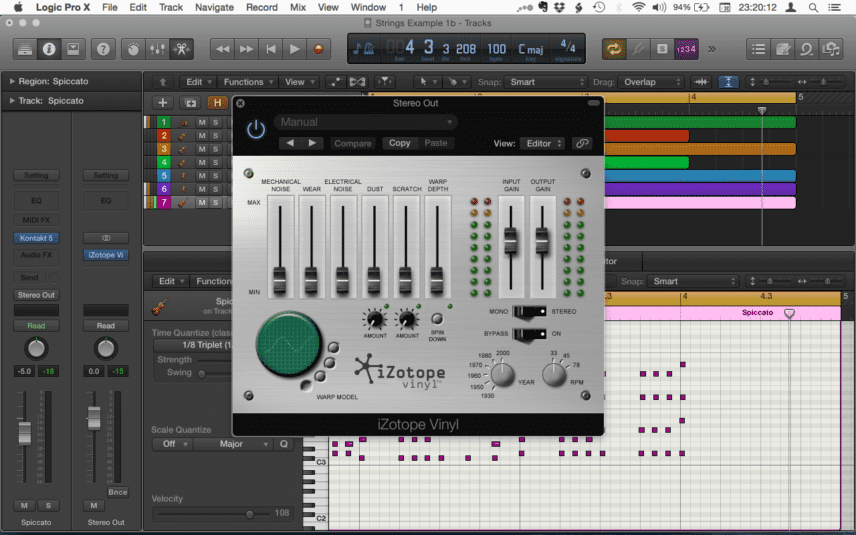Image resolution: width=856 pixels, height=535 pixels.
Task: Click the Spin Down button
Action: point(437,319)
